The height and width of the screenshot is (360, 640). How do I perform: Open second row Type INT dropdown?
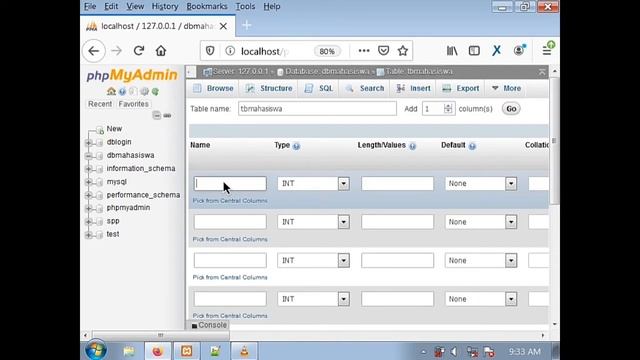click(x=313, y=222)
